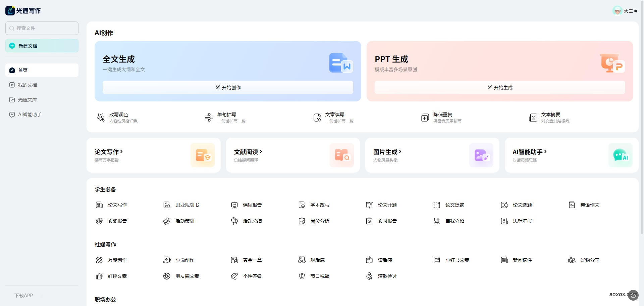The height and width of the screenshot is (306, 644).
Task: Open the 单句扩写 sentence expansion icon
Action: click(x=209, y=117)
